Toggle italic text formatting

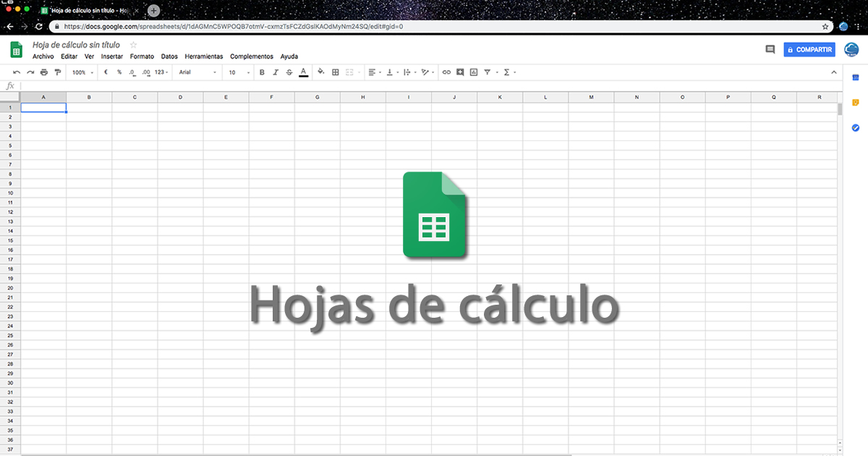(276, 72)
